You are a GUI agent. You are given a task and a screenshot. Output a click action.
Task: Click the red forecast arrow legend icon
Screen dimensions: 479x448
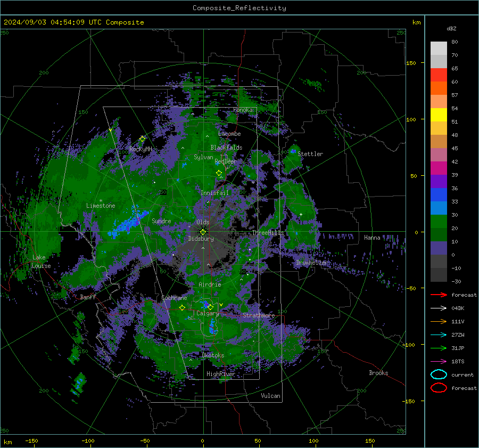pyautogui.click(x=439, y=295)
